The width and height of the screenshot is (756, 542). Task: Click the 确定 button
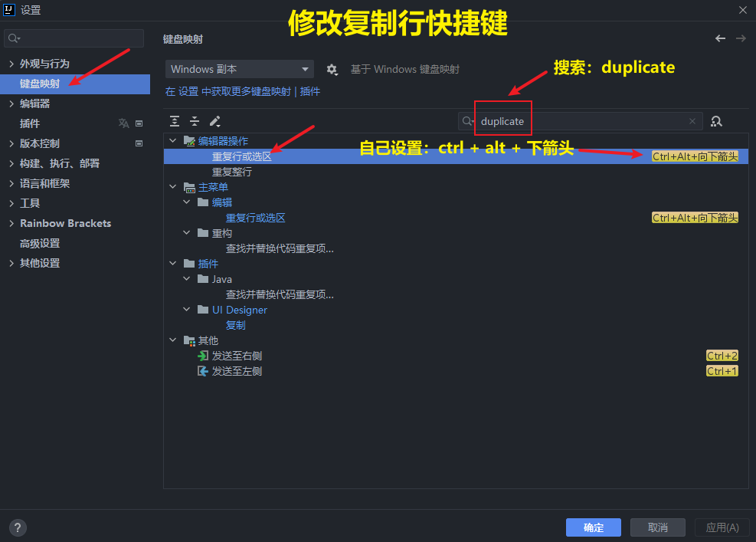(593, 527)
